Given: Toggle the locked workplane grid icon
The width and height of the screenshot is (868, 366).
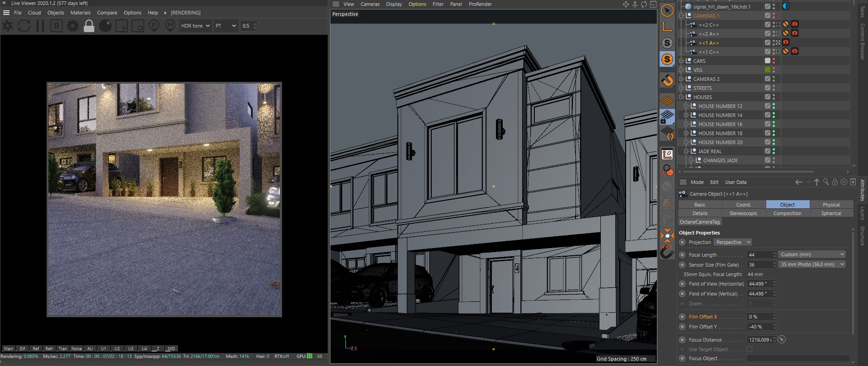Looking at the screenshot, I should pyautogui.click(x=667, y=117).
